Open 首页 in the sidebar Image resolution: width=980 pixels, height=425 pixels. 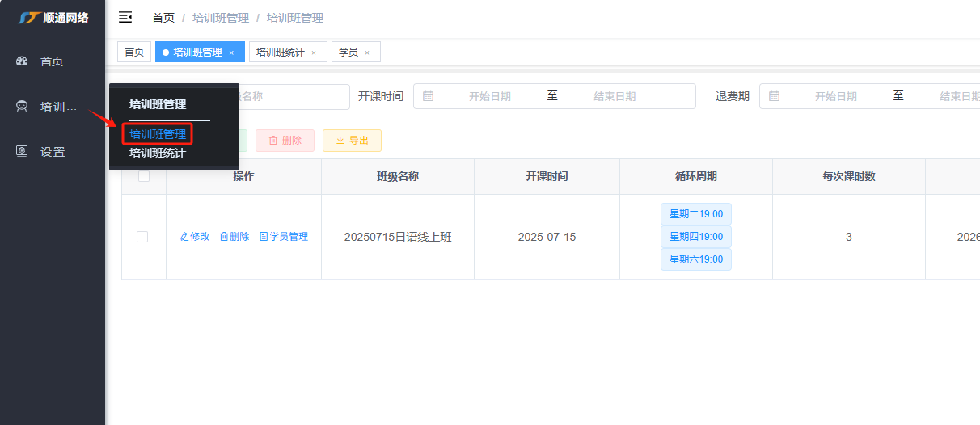(x=53, y=61)
